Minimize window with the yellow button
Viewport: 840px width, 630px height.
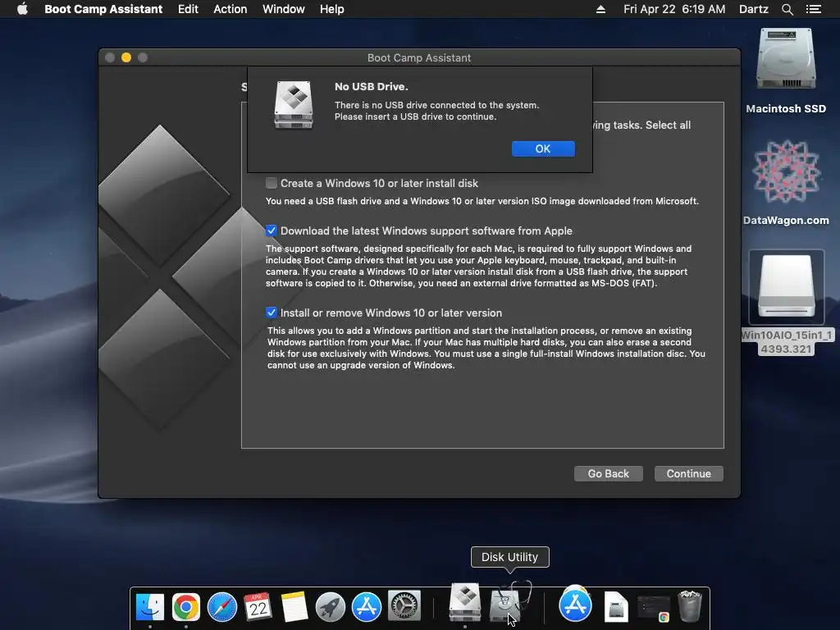click(x=126, y=57)
